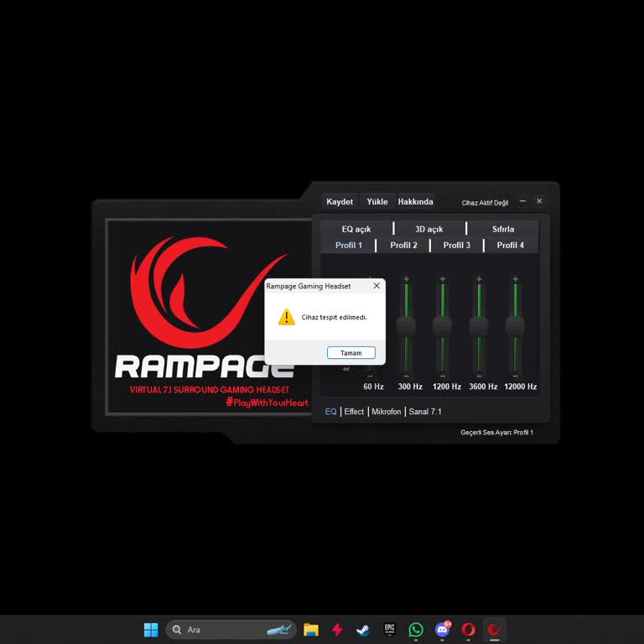This screenshot has width=644, height=644.
Task: Open the Sanal 7.1 tab
Action: coord(425,412)
